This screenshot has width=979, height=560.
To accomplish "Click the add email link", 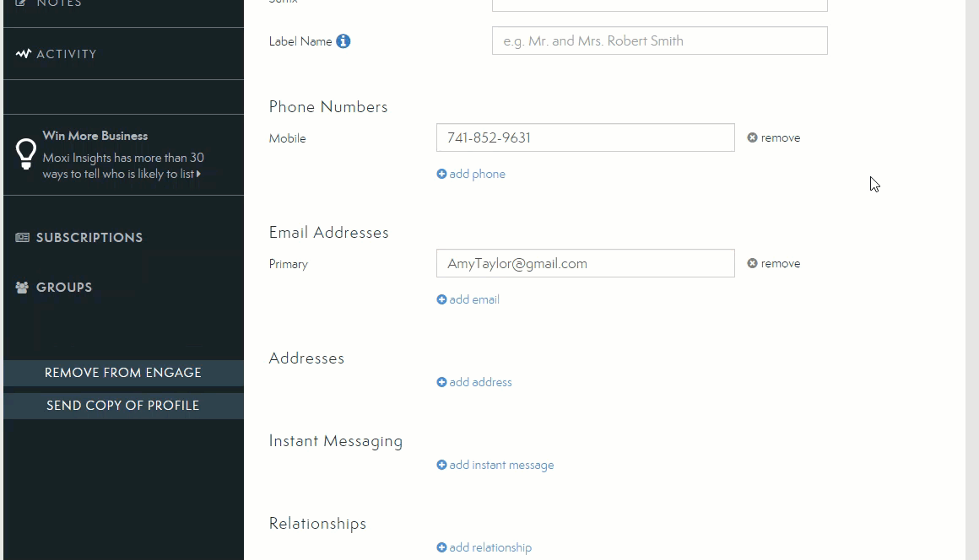I will click(473, 300).
